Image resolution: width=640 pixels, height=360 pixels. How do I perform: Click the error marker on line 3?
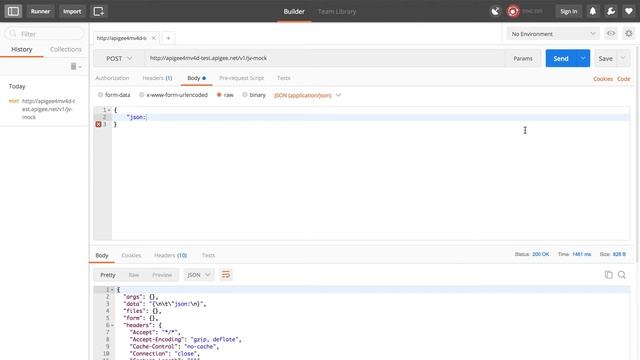[98, 124]
